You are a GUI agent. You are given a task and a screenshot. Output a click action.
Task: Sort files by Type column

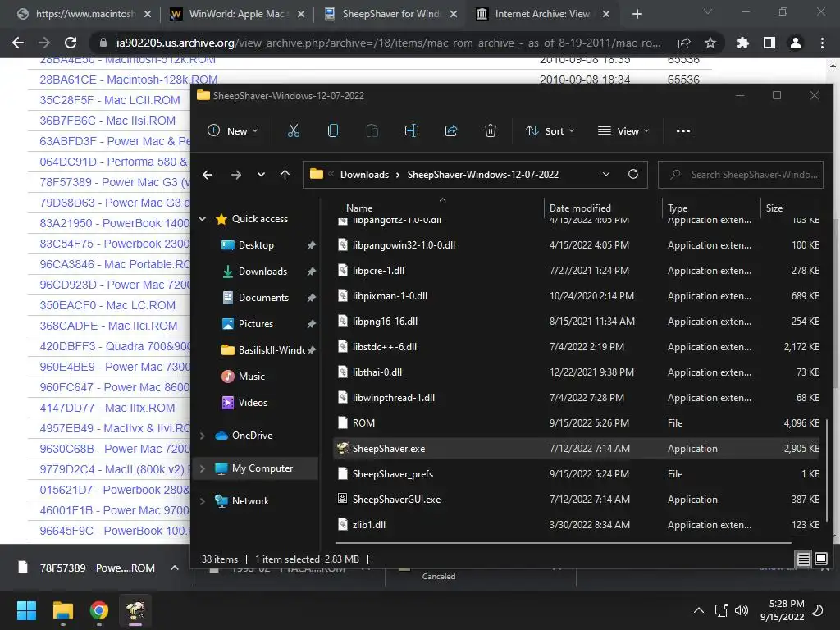point(678,208)
